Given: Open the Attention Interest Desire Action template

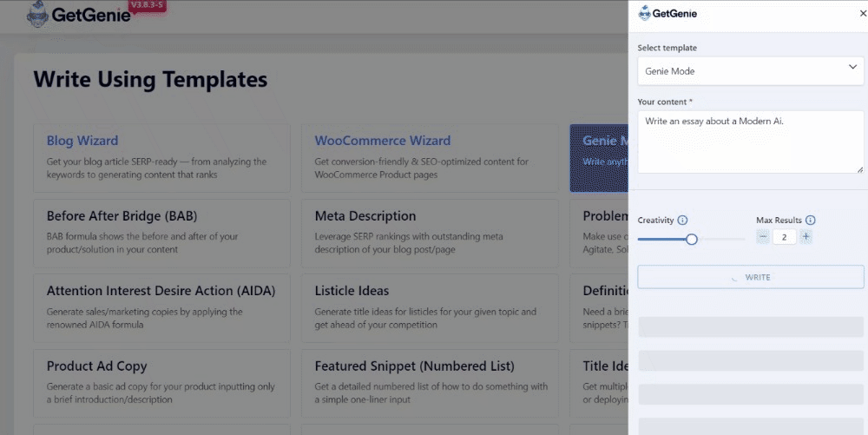Looking at the screenshot, I should pos(161,308).
